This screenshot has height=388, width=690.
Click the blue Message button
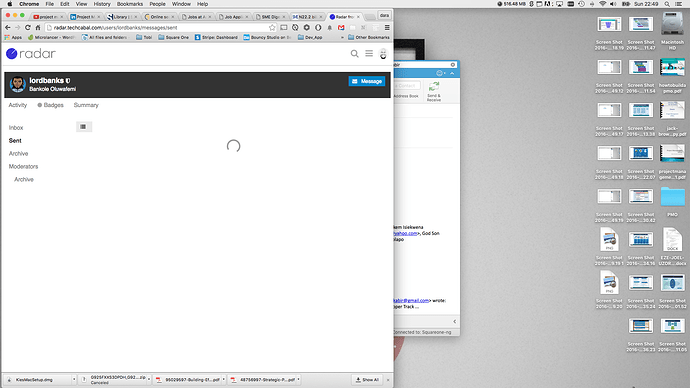(367, 81)
